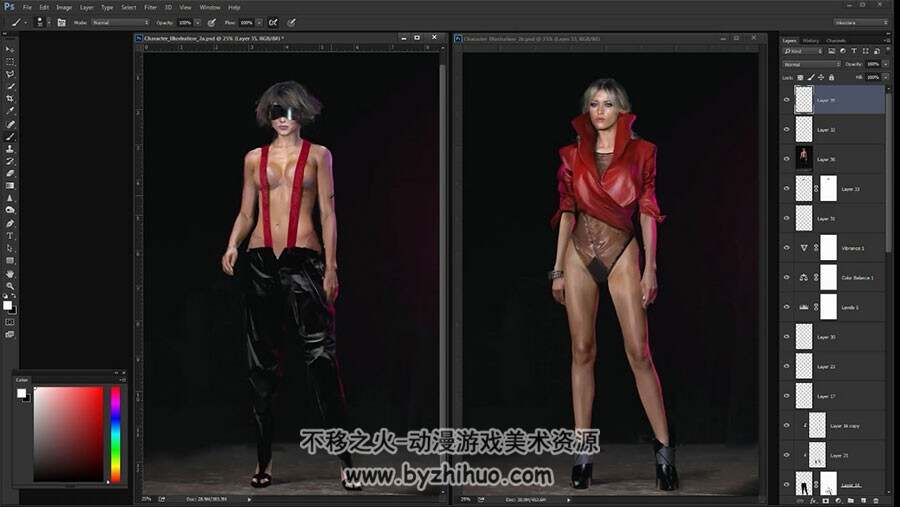
Task: Open the brush Mode dropdown in options bar
Action: [x=120, y=22]
